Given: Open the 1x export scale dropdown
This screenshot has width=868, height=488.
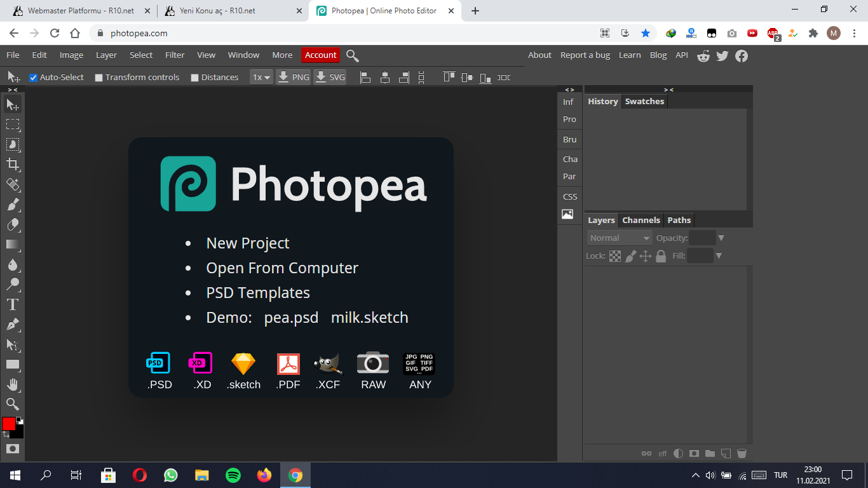Looking at the screenshot, I should (261, 78).
